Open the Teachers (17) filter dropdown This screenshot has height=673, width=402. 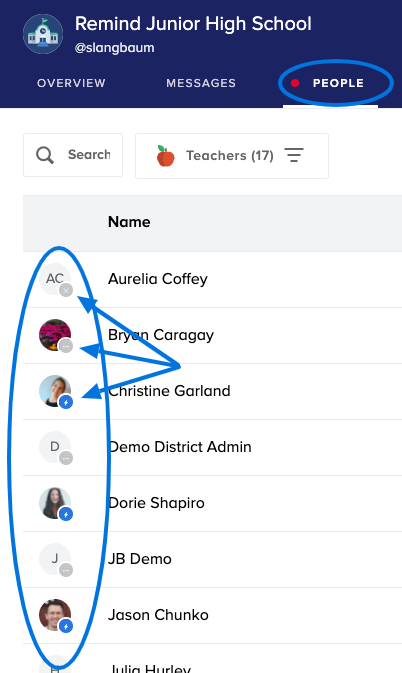pyautogui.click(x=232, y=155)
